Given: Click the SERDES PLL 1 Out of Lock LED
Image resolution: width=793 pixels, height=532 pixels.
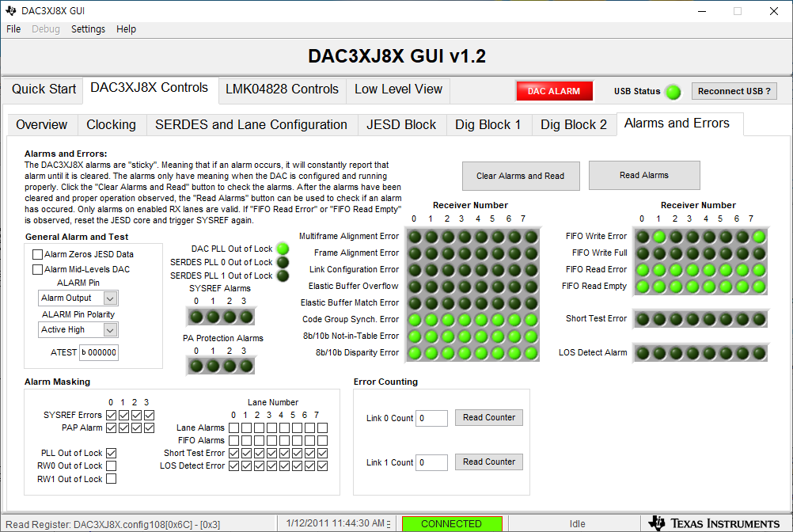Looking at the screenshot, I should (283, 275).
